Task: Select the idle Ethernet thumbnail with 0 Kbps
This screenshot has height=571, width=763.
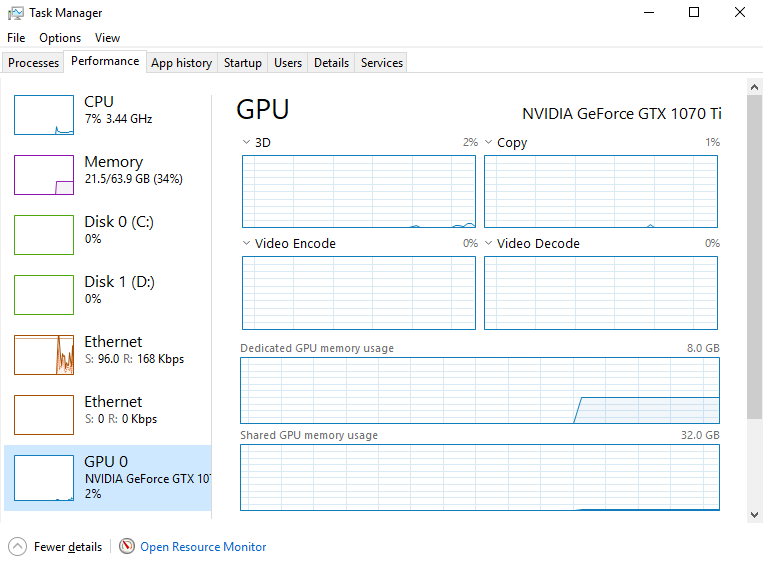Action: click(44, 415)
